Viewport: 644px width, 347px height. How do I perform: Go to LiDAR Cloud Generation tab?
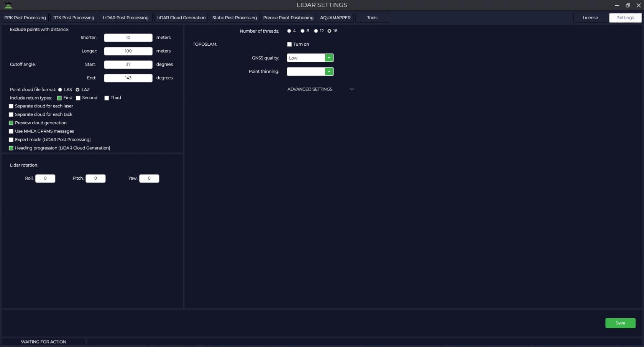point(181,18)
